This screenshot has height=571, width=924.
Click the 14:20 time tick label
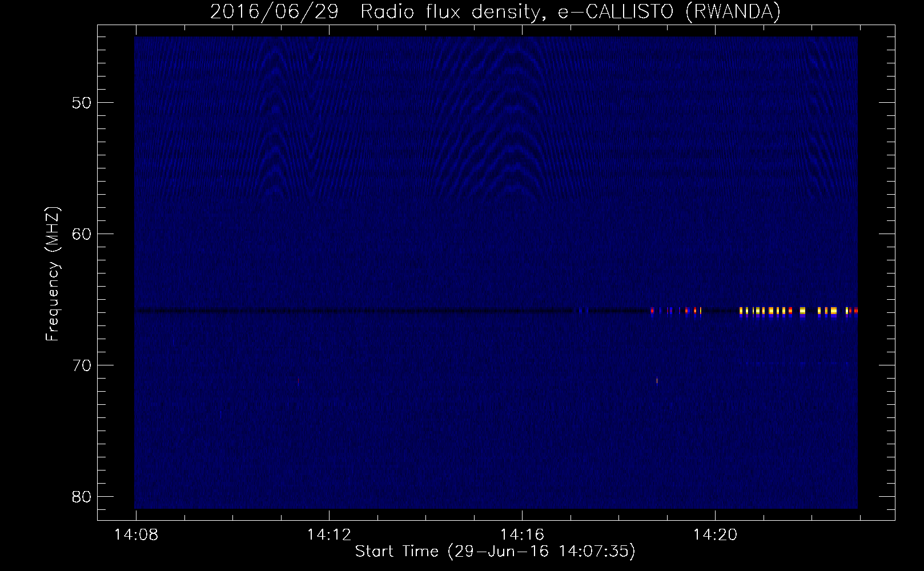coord(716,535)
